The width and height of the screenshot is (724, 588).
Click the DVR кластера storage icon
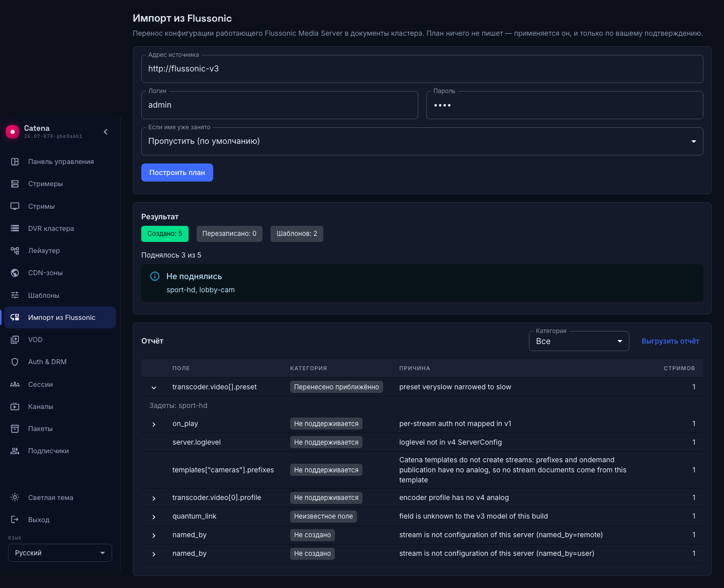coord(15,228)
